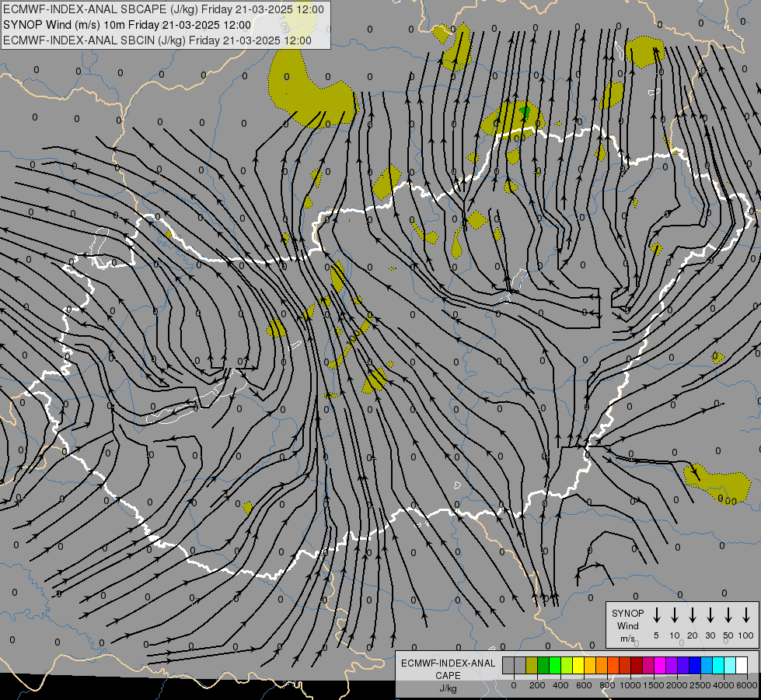Click the SYNOP Wind 10m title line
Image resolution: width=761 pixels, height=700 pixels.
tap(127, 25)
